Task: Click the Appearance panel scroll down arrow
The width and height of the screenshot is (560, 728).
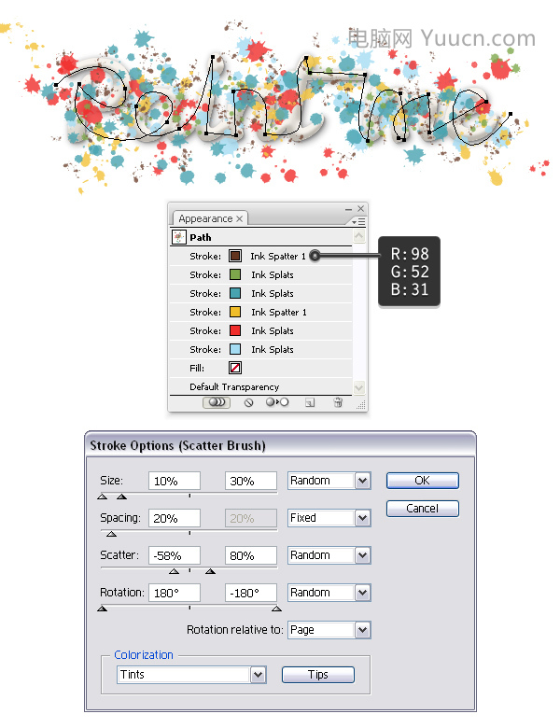Action: [x=359, y=386]
